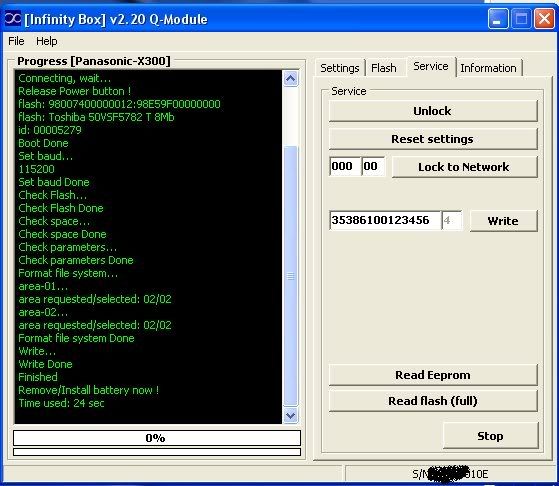The image size is (559, 486).
Task: Open the Information tab
Action: point(488,68)
